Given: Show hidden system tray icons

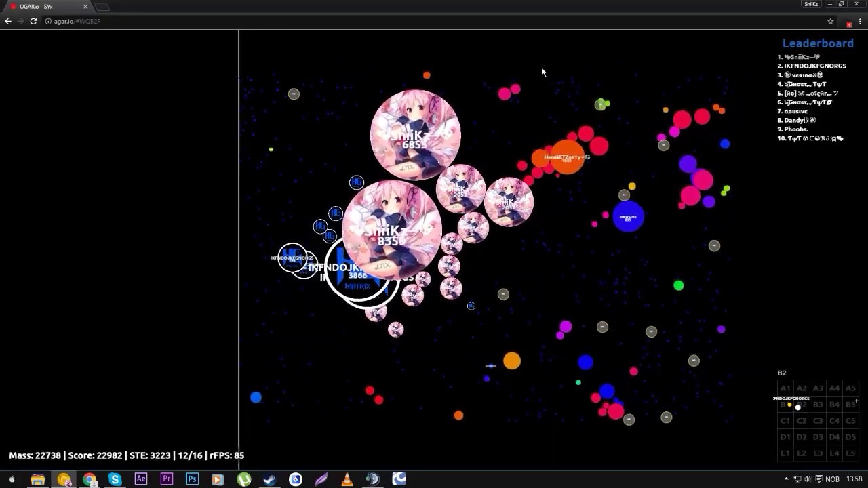Looking at the screenshot, I should coord(786,479).
